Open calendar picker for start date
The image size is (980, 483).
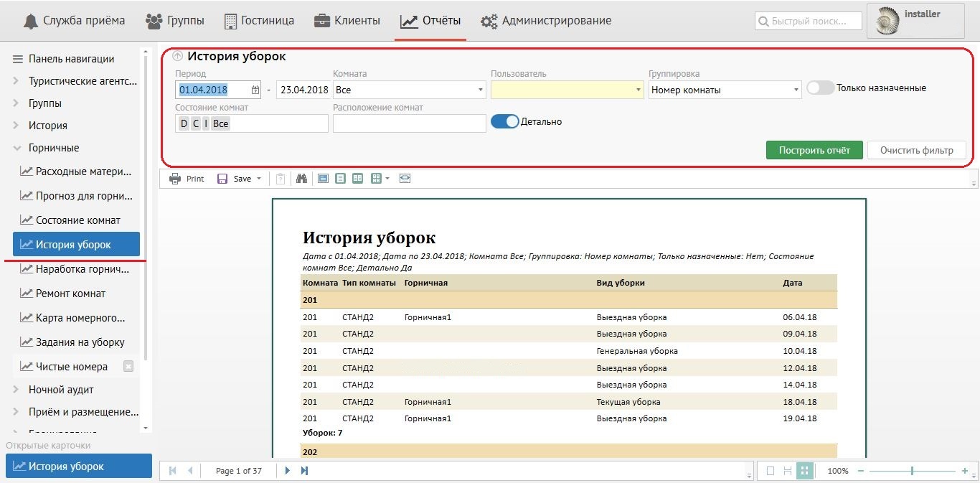(255, 90)
